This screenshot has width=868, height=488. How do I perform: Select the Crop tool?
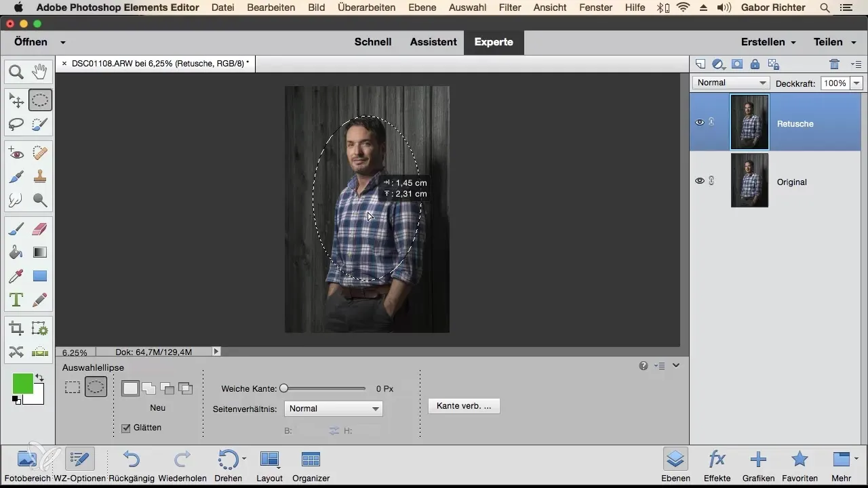tap(16, 329)
